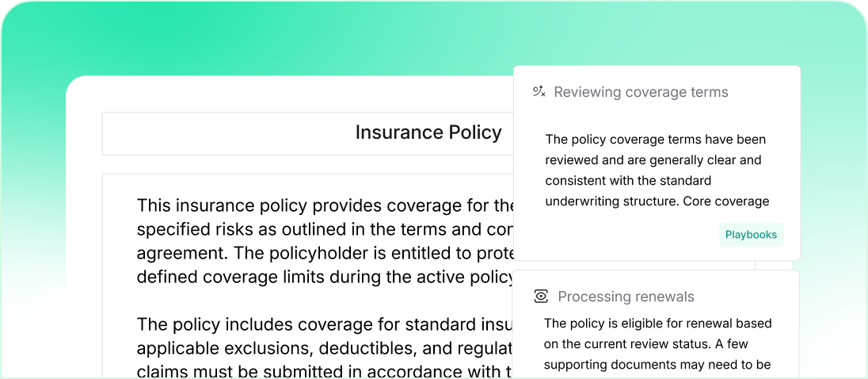This screenshot has width=868, height=379.
Task: Click the line "The policy includes coverage for standard"
Action: [x=325, y=324]
